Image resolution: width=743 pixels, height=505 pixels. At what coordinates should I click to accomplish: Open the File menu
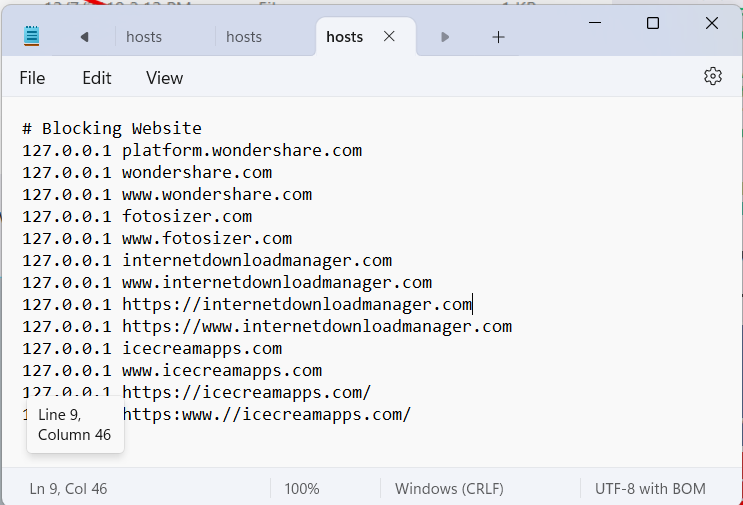32,78
